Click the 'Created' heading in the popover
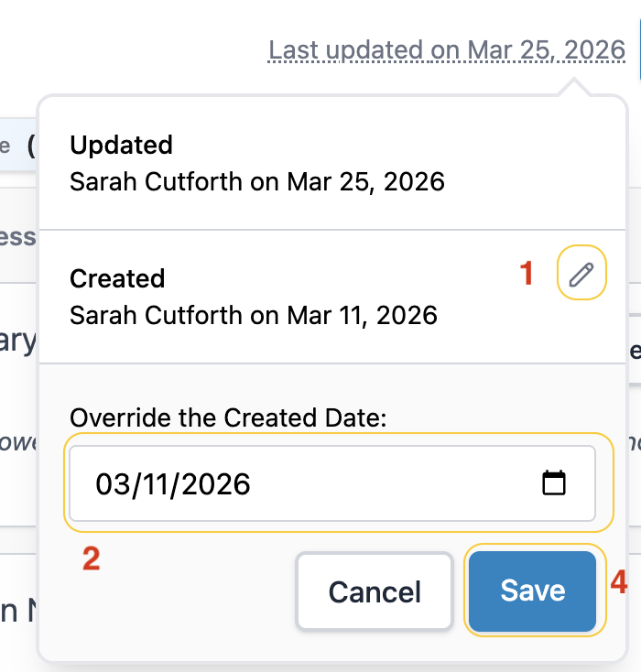The height and width of the screenshot is (672, 641). [x=117, y=278]
